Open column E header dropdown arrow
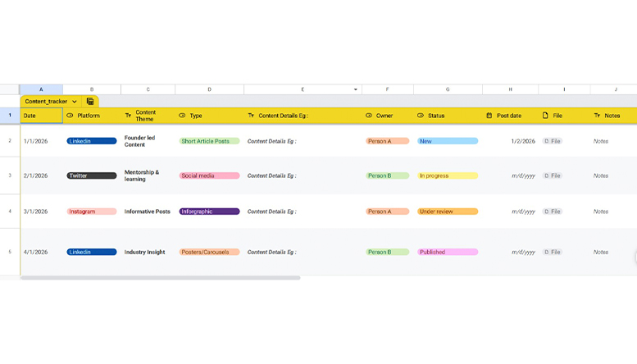The width and height of the screenshot is (637, 364). (x=356, y=89)
